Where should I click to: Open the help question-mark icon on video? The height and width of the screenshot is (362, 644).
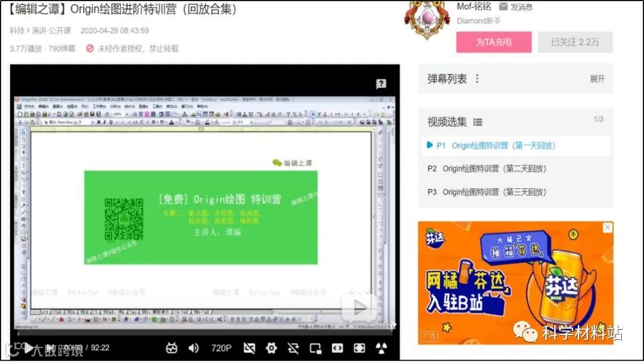(380, 84)
